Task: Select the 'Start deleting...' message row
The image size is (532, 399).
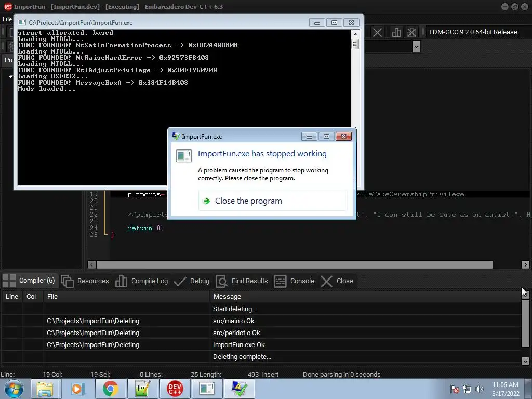Action: tap(261, 309)
